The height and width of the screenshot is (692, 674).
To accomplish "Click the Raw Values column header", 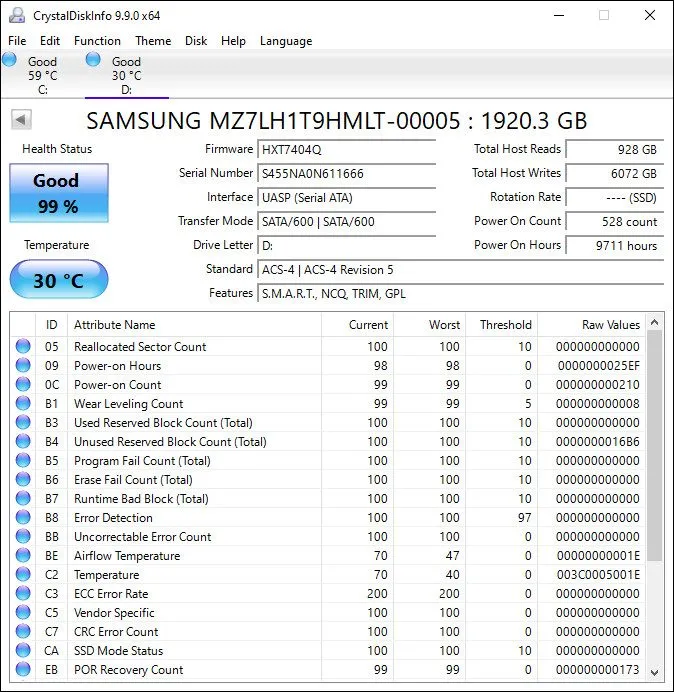I will pos(591,325).
